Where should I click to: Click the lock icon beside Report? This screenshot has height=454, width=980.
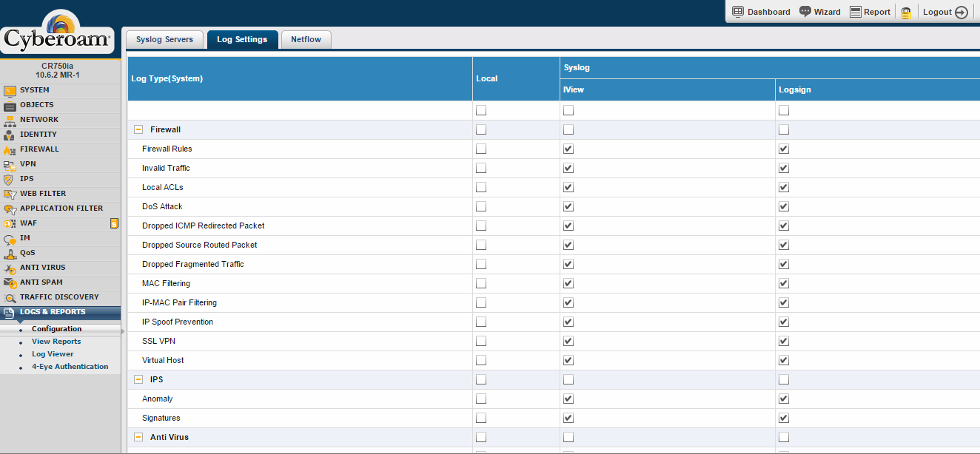click(906, 13)
